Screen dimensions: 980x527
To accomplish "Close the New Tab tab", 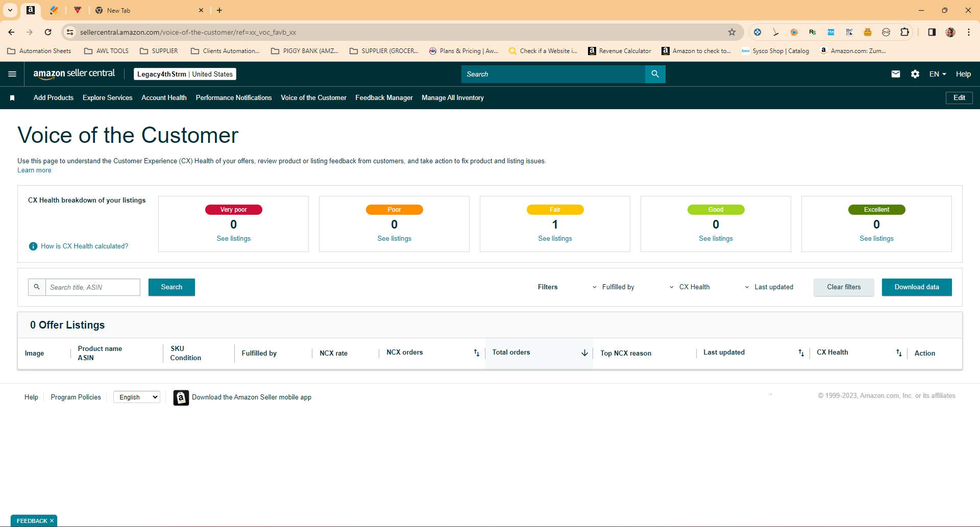I will point(201,10).
